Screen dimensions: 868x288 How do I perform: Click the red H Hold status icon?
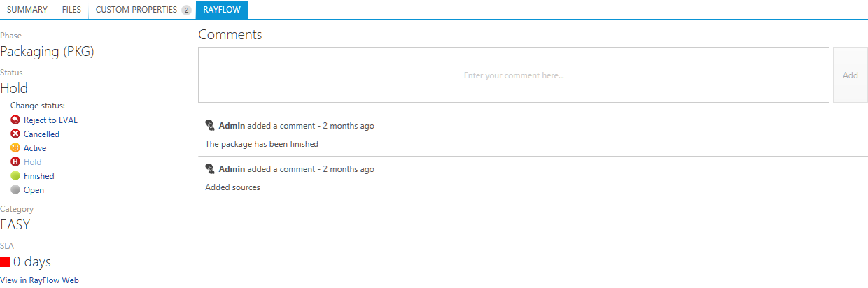pyautogui.click(x=15, y=162)
